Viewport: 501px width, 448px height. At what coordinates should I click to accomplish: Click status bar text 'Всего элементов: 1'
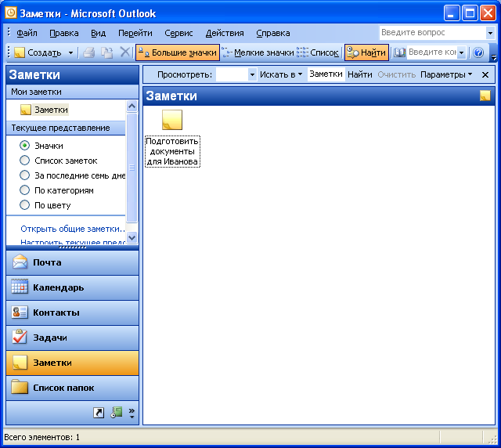click(41, 437)
